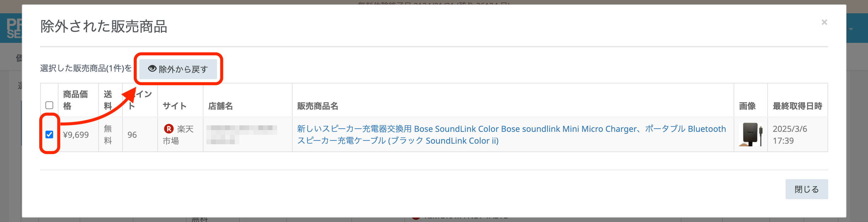Click the partially hidden logo behind the dialog
Viewport: 868px width, 222px height.
tap(14, 28)
